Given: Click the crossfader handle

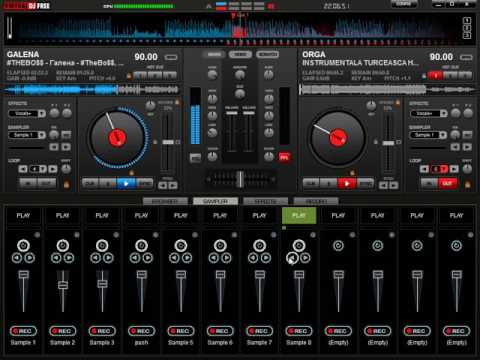Looking at the screenshot, I should tap(240, 179).
